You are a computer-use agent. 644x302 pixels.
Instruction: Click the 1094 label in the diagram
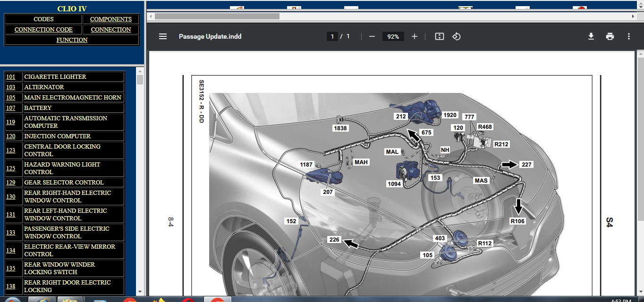pos(395,185)
